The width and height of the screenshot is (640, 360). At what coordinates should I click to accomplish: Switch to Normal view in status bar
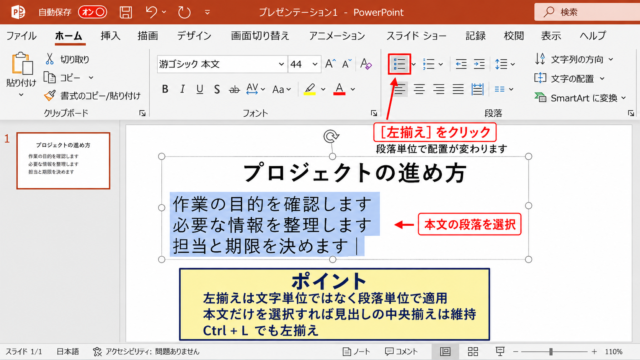tap(445, 351)
